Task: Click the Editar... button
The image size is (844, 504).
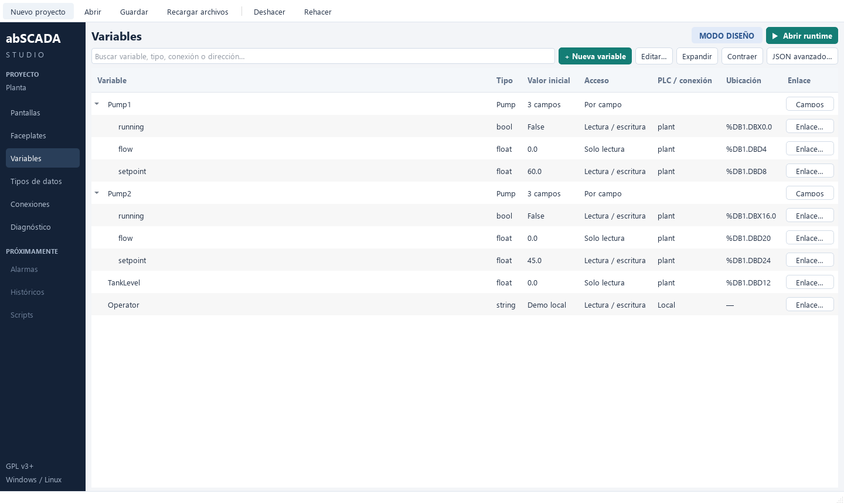Action: click(x=654, y=56)
